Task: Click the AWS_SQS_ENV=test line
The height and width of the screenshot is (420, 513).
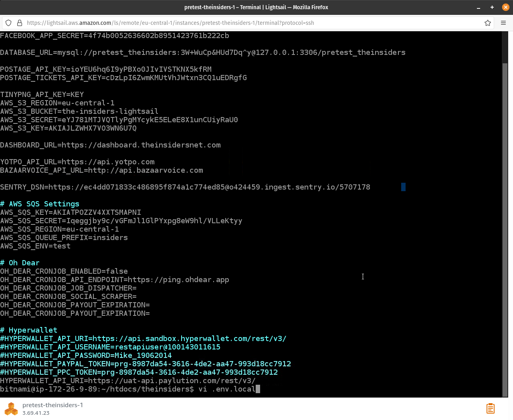Action: [x=35, y=246]
